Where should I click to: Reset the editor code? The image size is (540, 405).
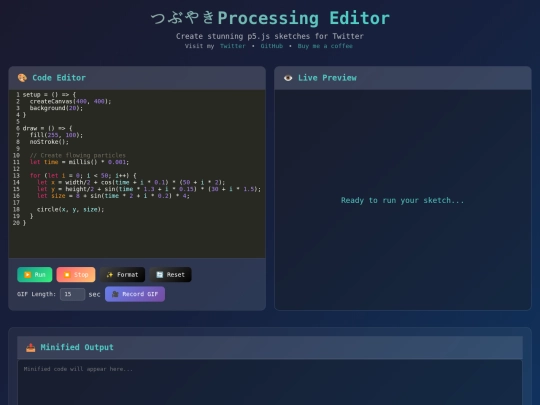coord(170,274)
